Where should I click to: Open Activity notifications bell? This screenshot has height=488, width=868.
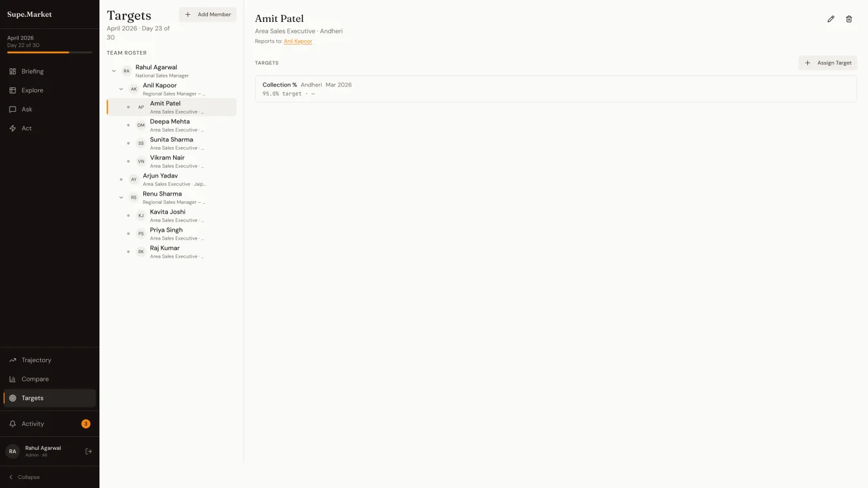12,423
